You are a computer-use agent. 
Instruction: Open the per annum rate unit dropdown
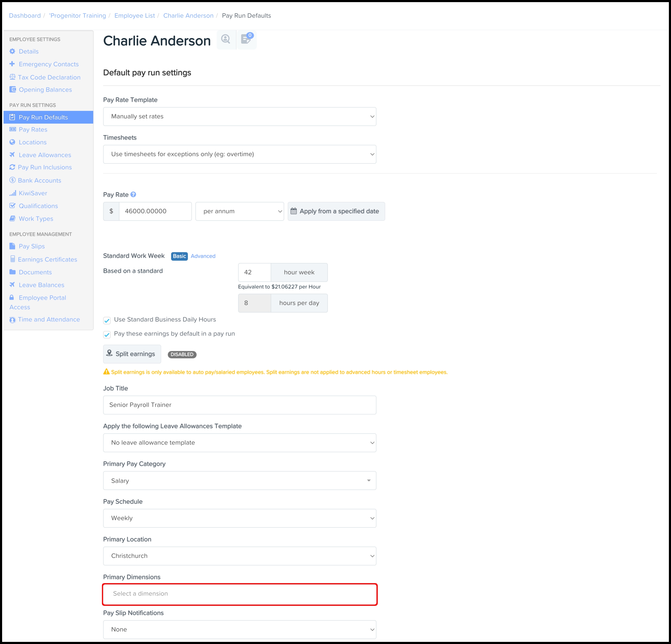240,212
